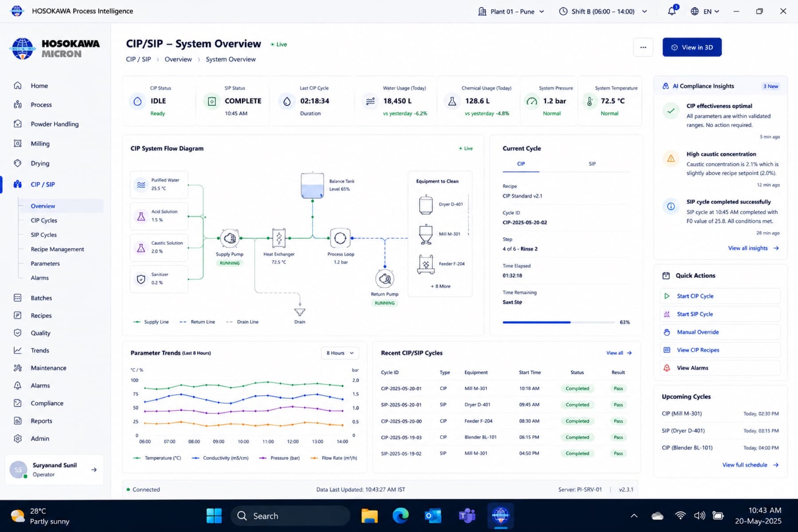Select the Batches sidebar icon
798x532 pixels.
tap(18, 298)
